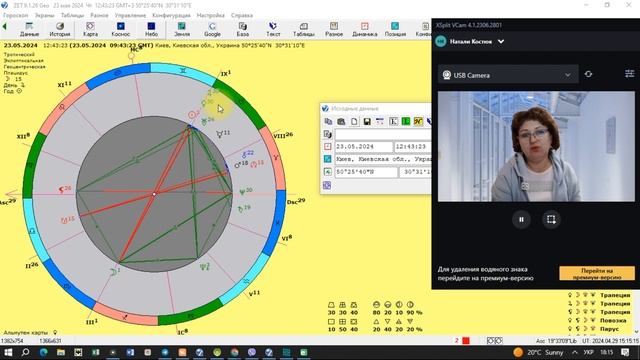Click the name input field in Исходные данные
Viewport: 640px width, 360px height.
383,134
